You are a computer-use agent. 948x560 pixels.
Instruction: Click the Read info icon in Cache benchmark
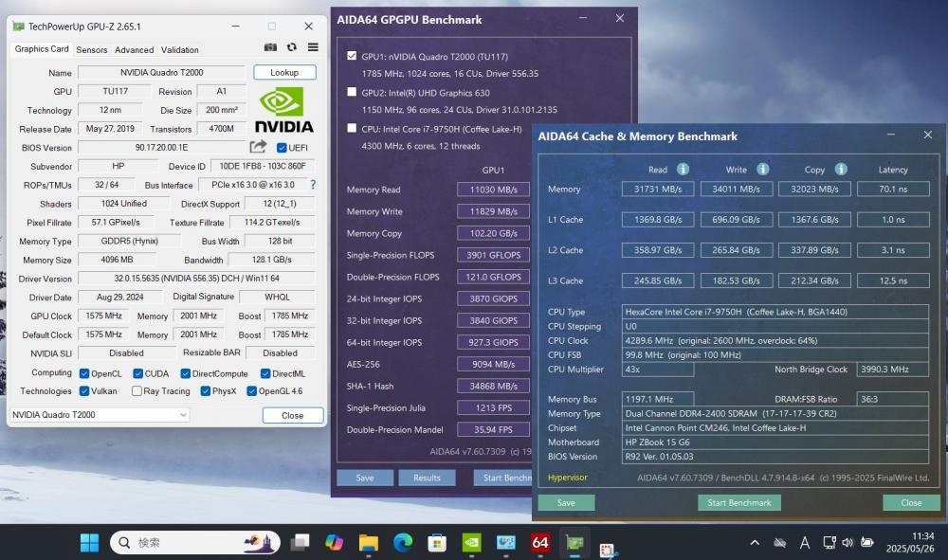pyautogui.click(x=683, y=170)
